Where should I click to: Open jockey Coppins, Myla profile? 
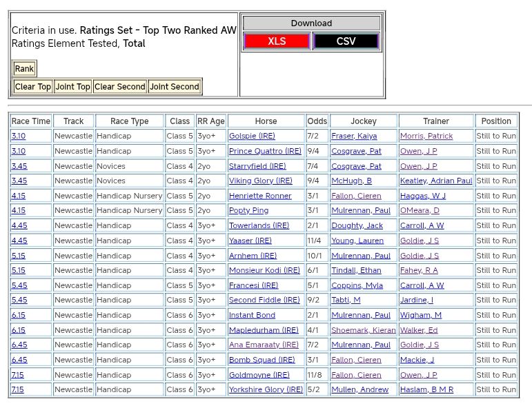(357, 285)
